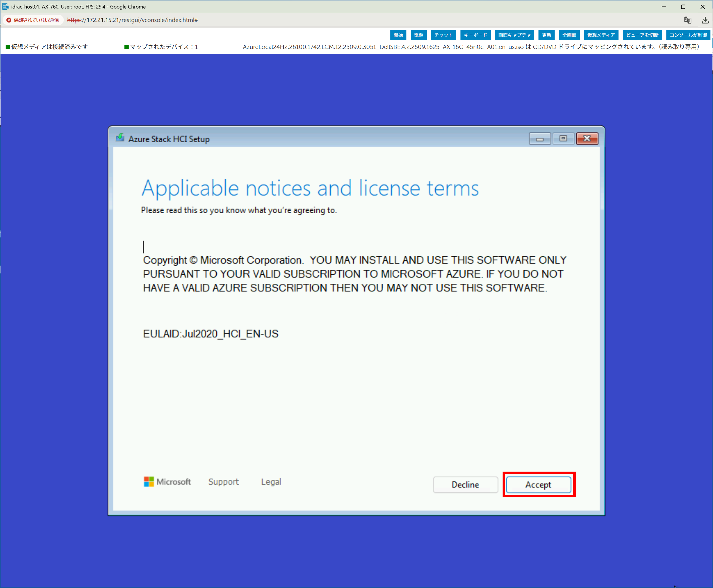
Task: Maximize the Azure Stack HCI Setup dialog
Action: tap(563, 139)
